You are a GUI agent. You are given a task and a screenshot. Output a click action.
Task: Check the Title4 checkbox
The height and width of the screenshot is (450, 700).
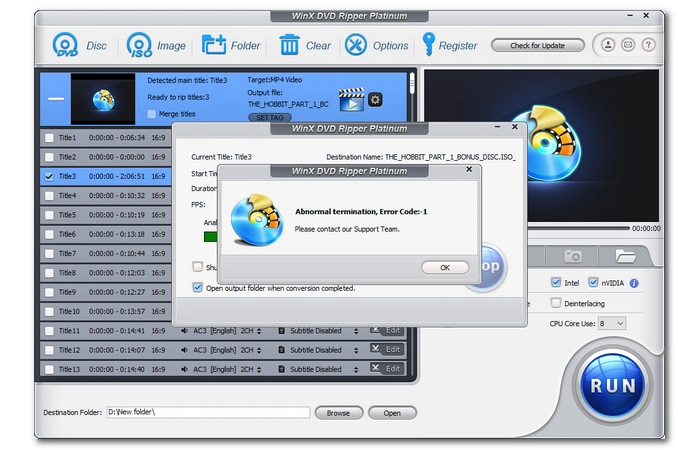(49, 196)
